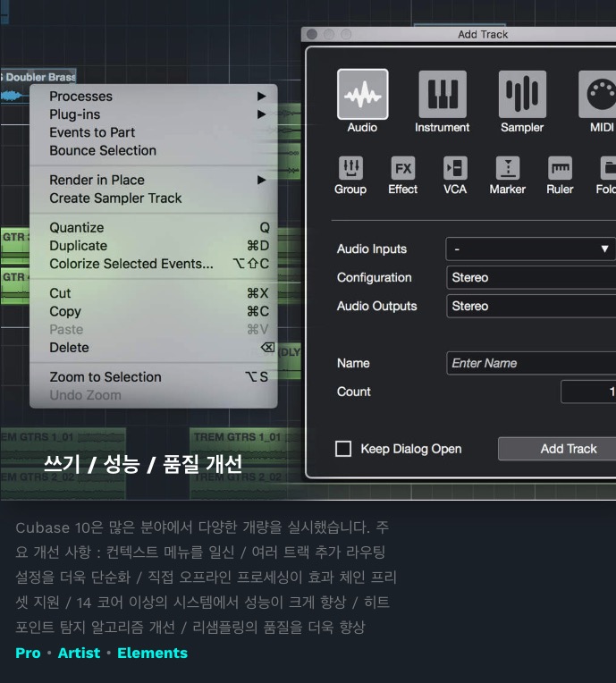Select the Sampler track type icon
Screen dimensions: 616x683
pyautogui.click(x=522, y=94)
